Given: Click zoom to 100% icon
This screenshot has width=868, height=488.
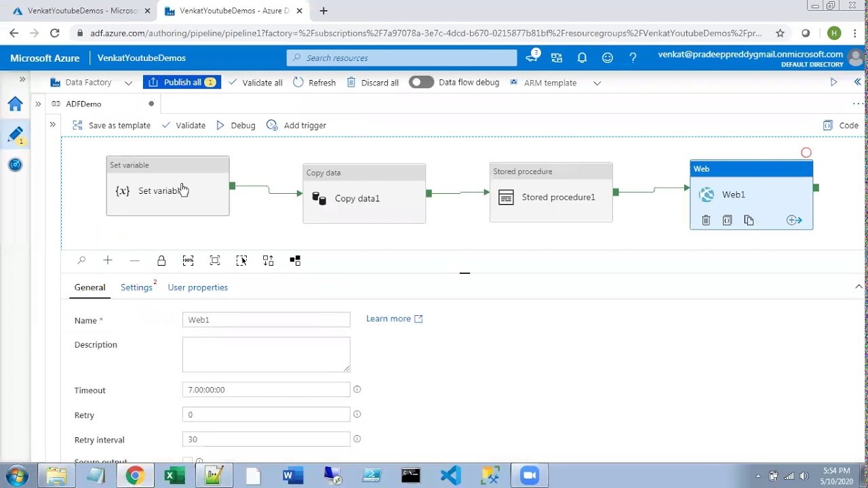Looking at the screenshot, I should 188,260.
